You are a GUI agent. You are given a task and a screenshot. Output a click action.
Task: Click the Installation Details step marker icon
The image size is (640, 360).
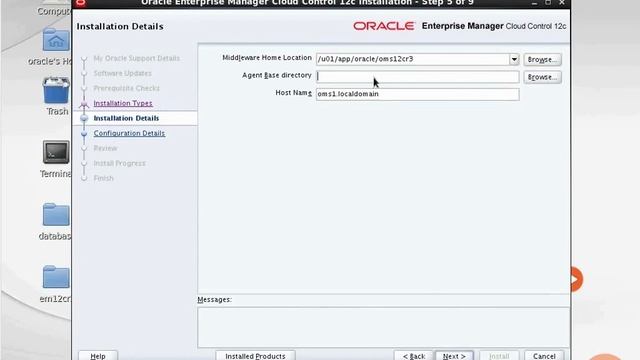point(84,118)
